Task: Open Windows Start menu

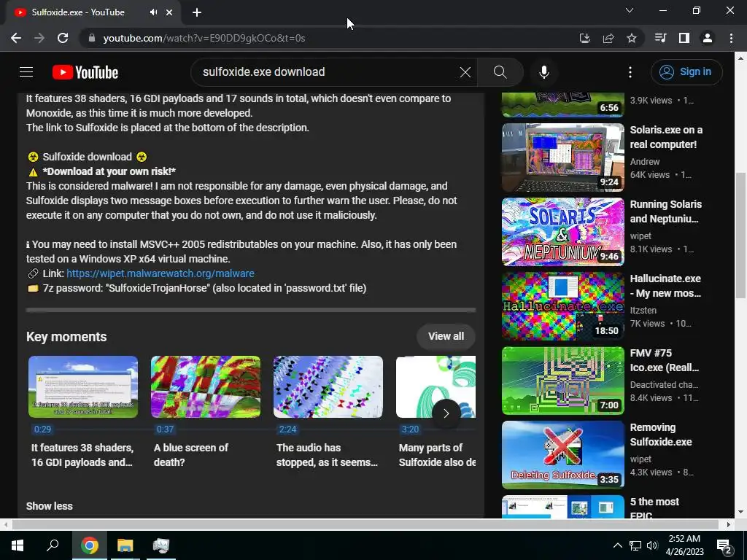Action: pyautogui.click(x=18, y=545)
